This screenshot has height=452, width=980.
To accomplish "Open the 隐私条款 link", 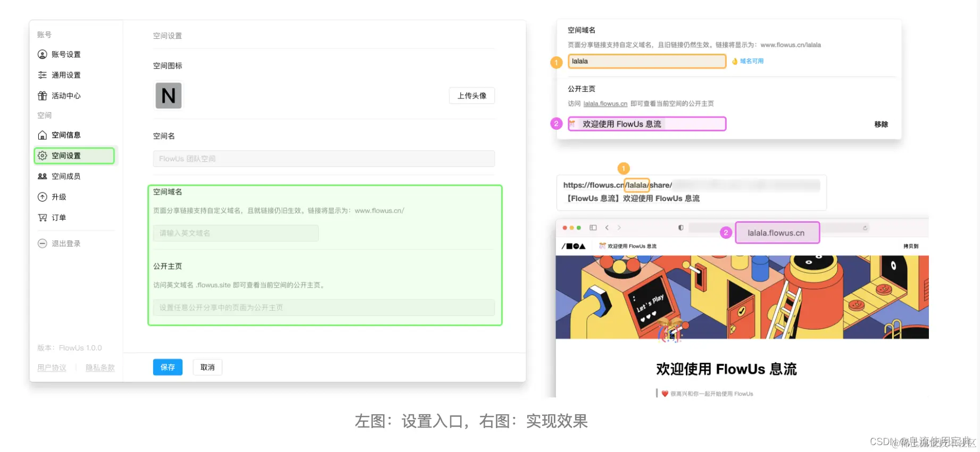I will (100, 367).
